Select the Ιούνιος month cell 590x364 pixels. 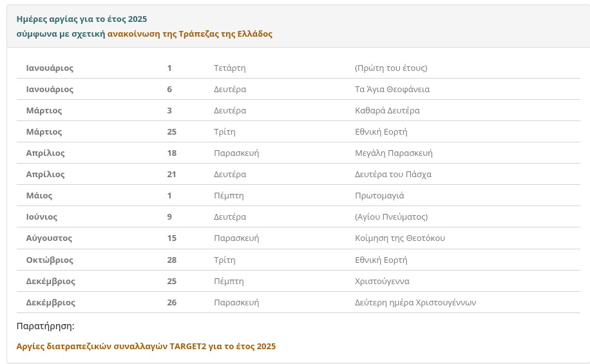[42, 217]
